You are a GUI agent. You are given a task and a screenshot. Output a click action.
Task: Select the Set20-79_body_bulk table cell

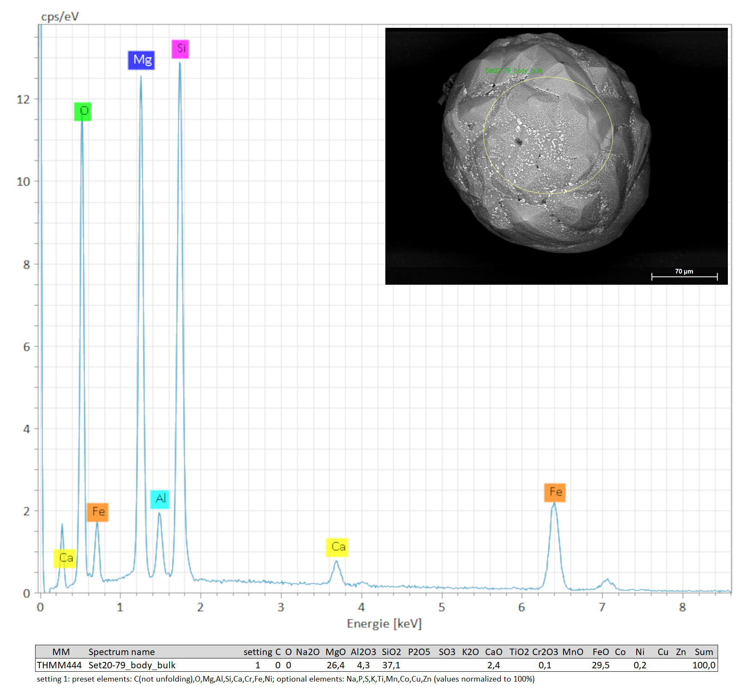coord(132,665)
